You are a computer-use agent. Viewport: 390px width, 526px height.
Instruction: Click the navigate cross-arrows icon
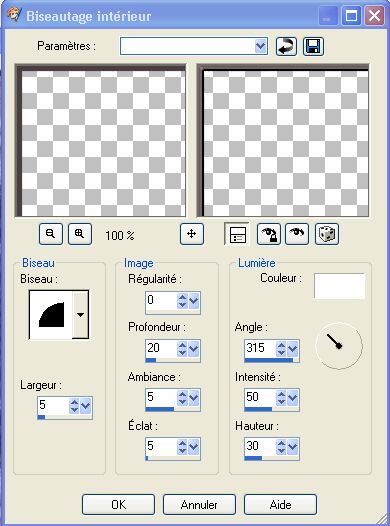tap(191, 234)
